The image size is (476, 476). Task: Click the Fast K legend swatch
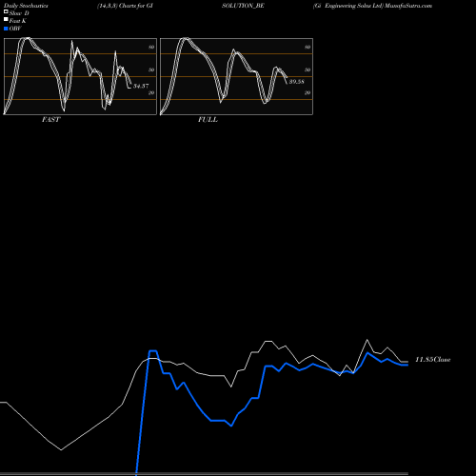6,20
